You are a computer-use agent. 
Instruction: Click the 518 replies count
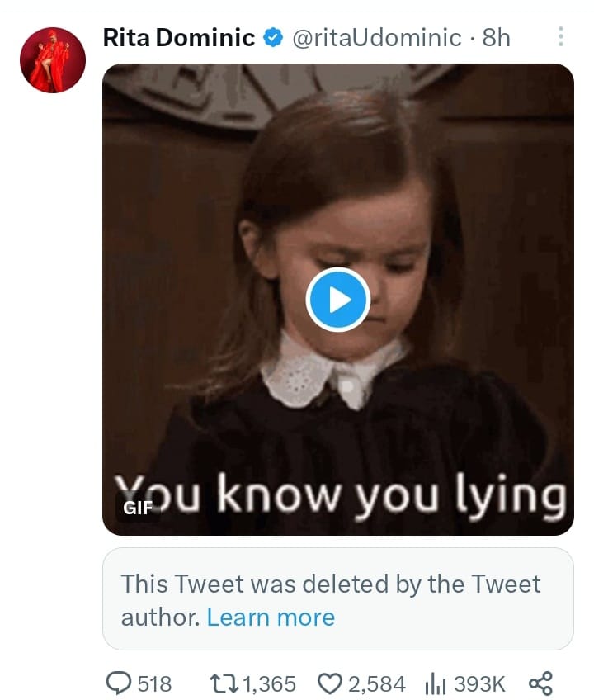(154, 683)
